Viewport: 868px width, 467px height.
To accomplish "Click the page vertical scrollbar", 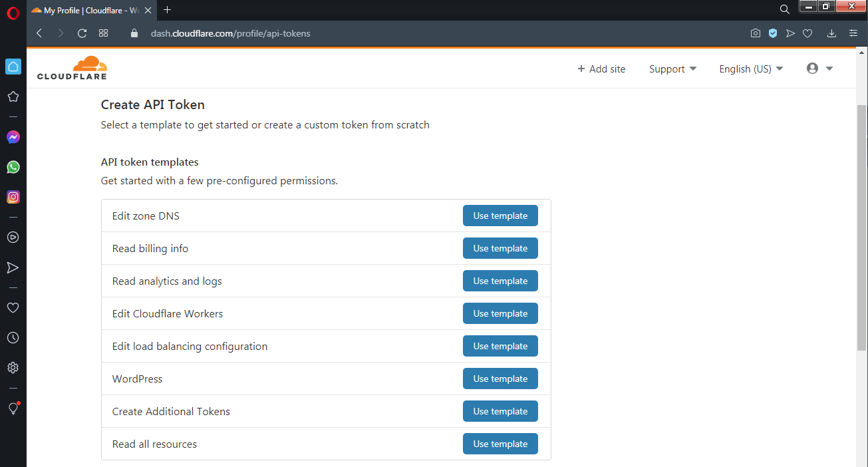I will pos(861,226).
